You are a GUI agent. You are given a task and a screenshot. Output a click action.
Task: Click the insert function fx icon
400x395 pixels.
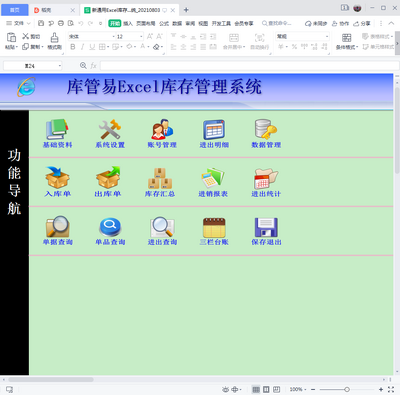click(x=93, y=66)
